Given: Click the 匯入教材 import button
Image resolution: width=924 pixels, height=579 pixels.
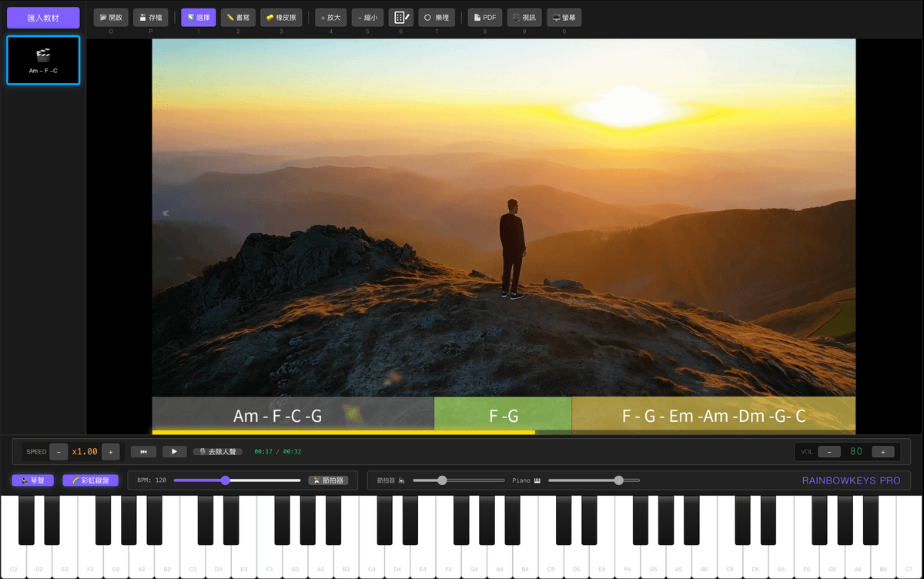Looking at the screenshot, I should (43, 17).
